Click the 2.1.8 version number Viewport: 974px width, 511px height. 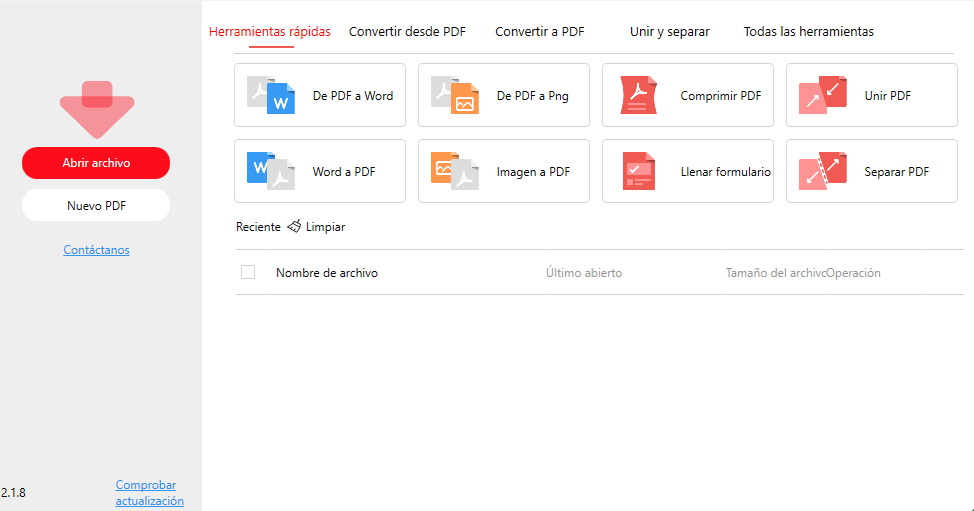click(13, 492)
